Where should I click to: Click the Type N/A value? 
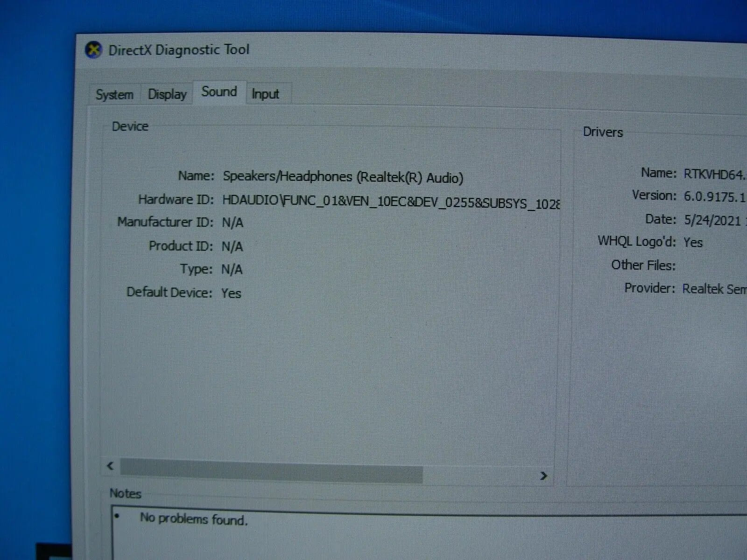click(x=232, y=269)
